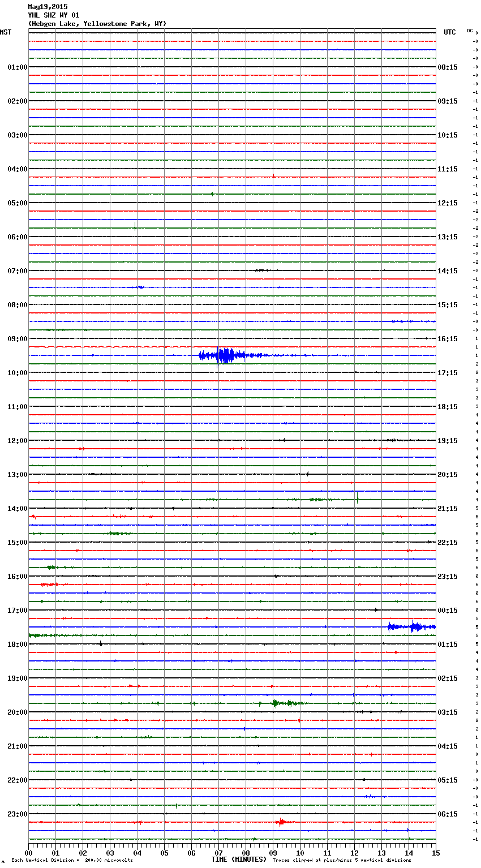Viewport: 481px width, 868px height.
Task: Click the 02:15 UTC time label
Action: click(x=448, y=678)
